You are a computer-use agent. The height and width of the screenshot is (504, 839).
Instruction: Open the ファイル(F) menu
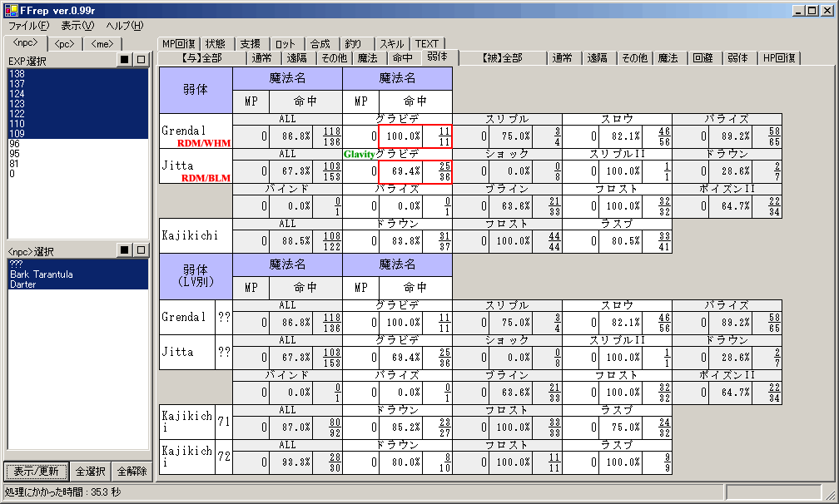coord(28,26)
